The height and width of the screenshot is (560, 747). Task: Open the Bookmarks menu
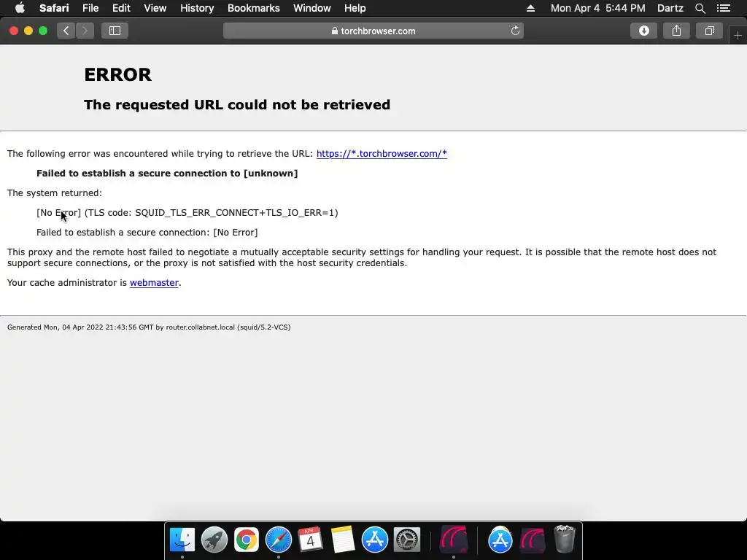coord(253,8)
